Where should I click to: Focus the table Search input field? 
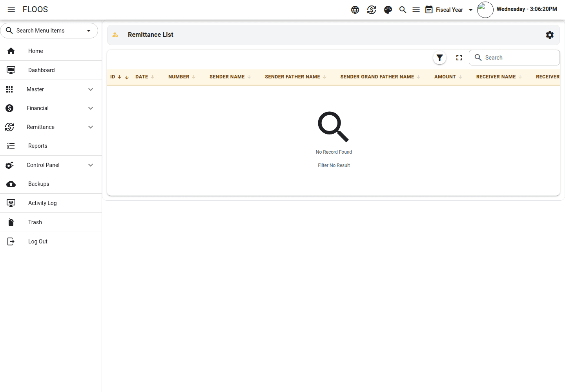pyautogui.click(x=514, y=58)
